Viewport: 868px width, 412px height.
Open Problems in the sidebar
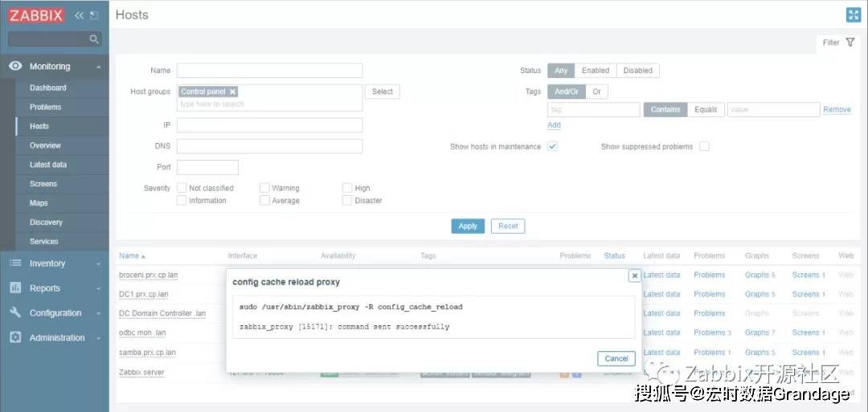click(45, 107)
